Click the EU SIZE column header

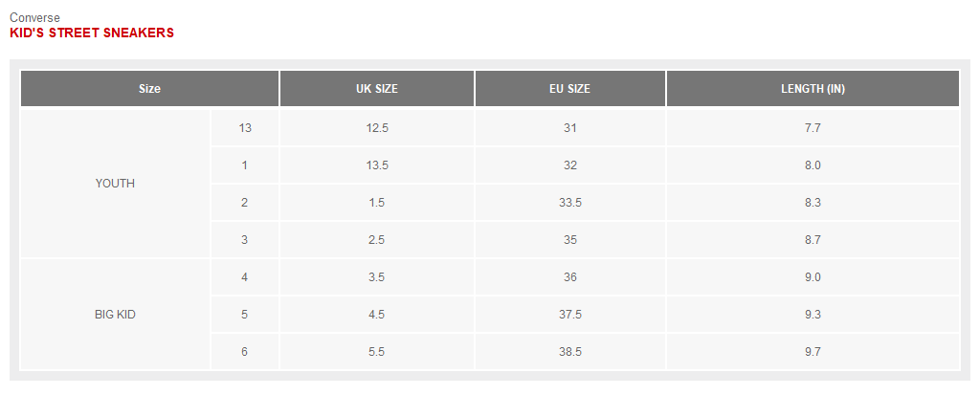569,89
